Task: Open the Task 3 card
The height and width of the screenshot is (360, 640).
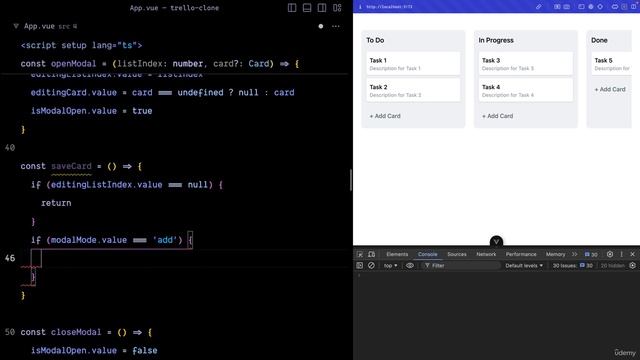Action: (x=525, y=64)
